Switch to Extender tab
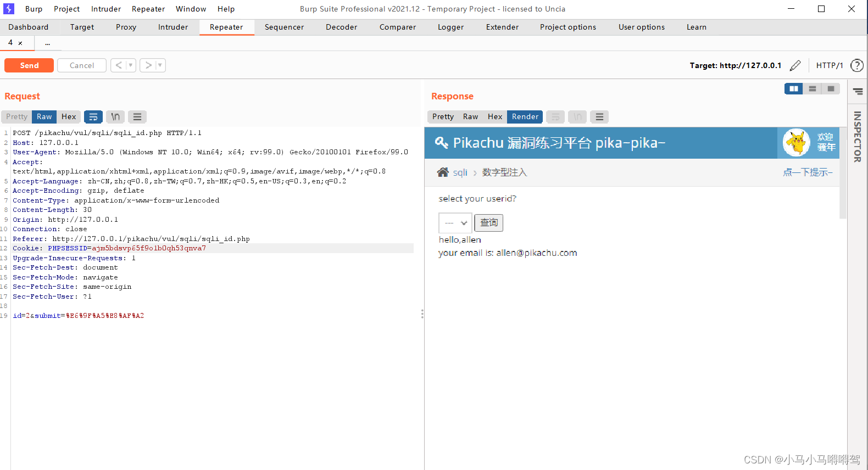 click(502, 27)
